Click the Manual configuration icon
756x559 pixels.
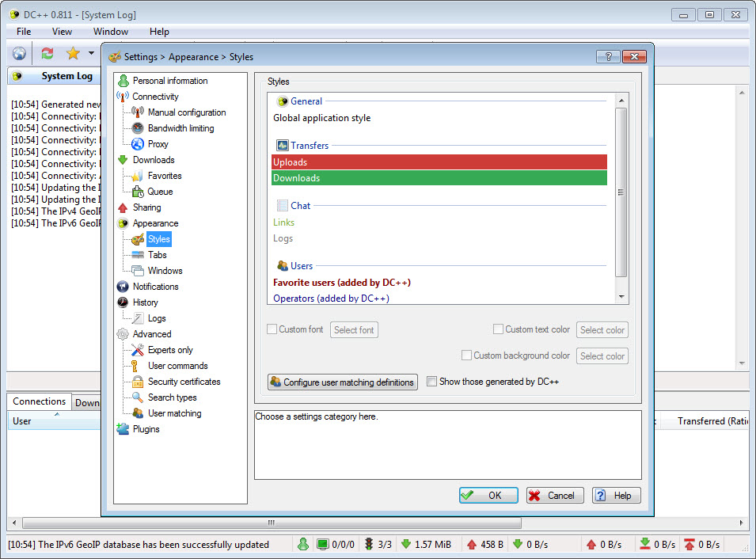(x=138, y=112)
